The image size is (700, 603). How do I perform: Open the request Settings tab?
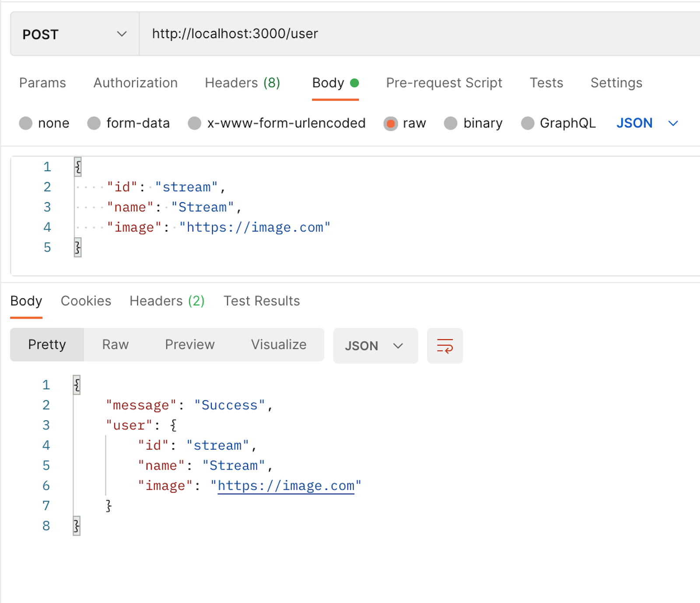click(616, 83)
